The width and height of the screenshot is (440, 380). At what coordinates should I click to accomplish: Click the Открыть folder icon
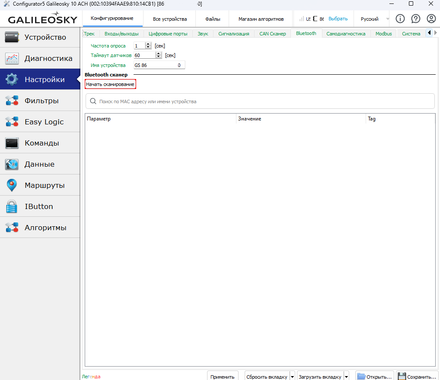(361, 376)
